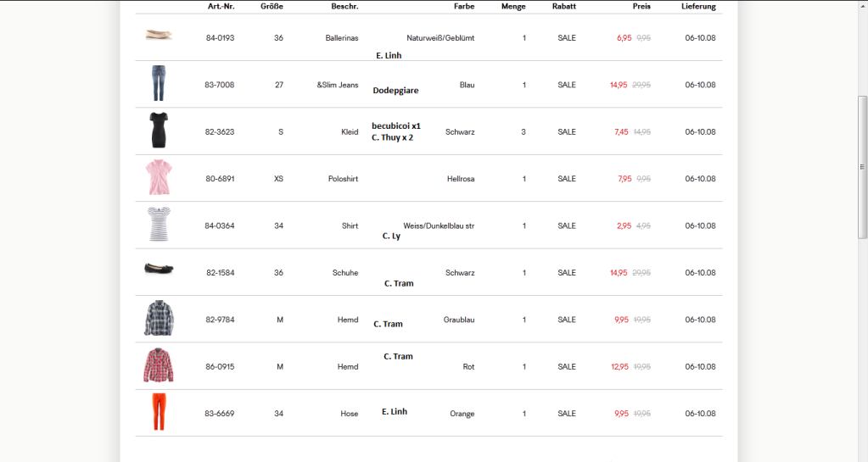Click the Preis column header
This screenshot has width=868, height=462.
[x=641, y=6]
